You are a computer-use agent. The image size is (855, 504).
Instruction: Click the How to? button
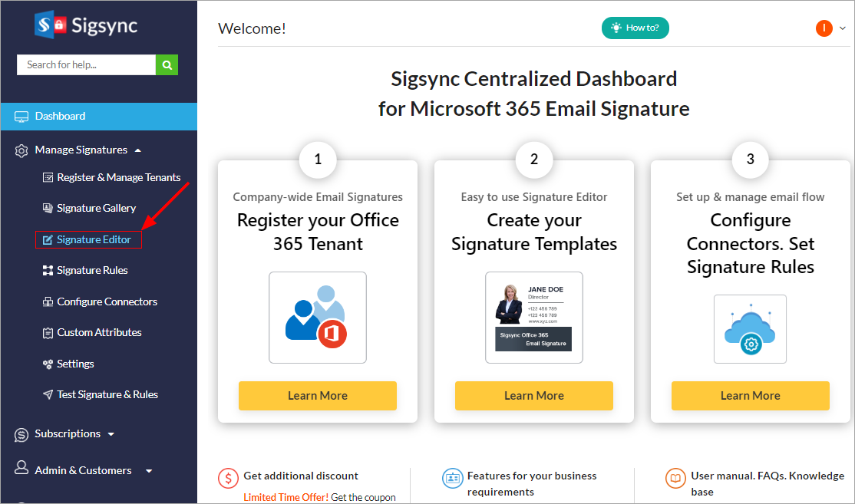point(635,28)
